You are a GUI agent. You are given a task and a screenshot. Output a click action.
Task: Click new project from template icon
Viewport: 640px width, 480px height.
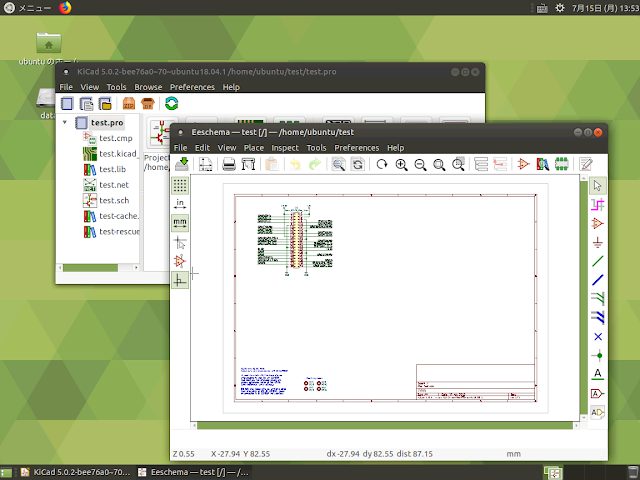[x=86, y=104]
